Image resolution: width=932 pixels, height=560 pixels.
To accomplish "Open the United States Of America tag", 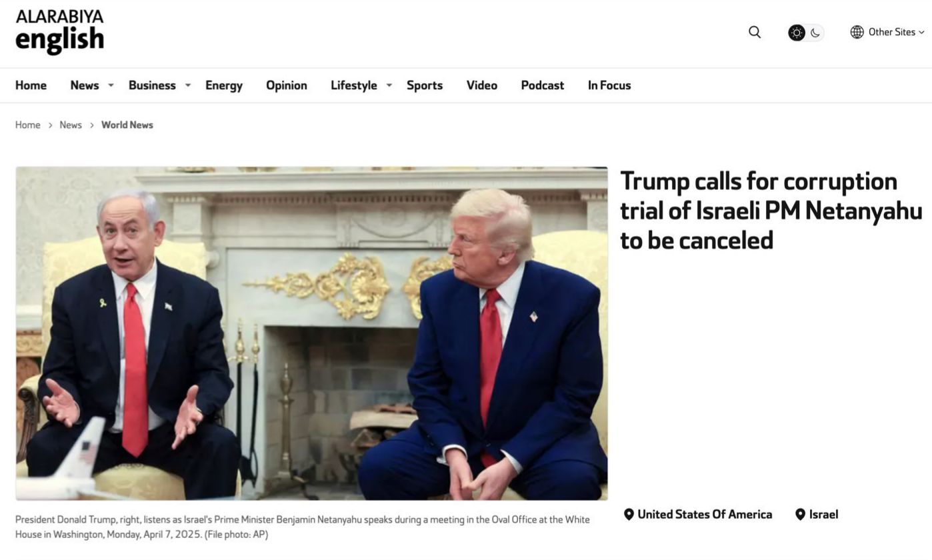I will [x=705, y=514].
